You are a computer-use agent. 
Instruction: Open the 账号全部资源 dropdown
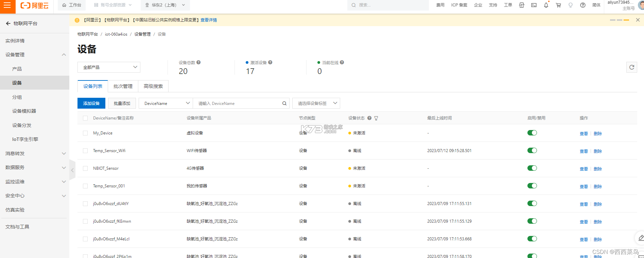[x=113, y=5]
